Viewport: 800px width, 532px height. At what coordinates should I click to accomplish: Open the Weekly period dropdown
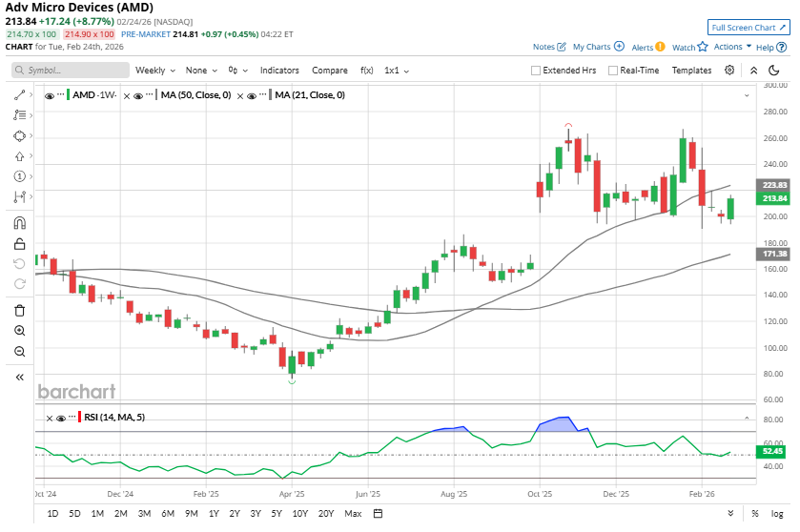(x=155, y=71)
